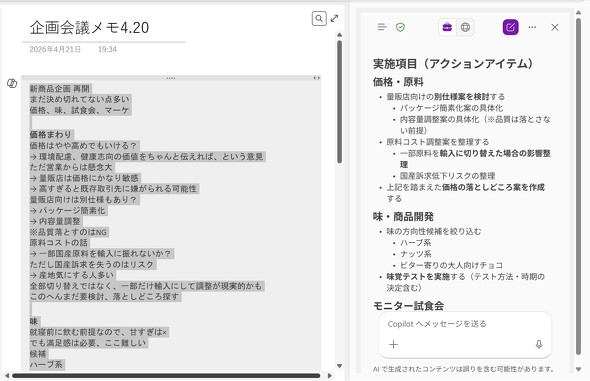Image resolution: width=590 pixels, height=381 pixels.
Task: Click the note page scroll up arrow
Action: coord(339,35)
